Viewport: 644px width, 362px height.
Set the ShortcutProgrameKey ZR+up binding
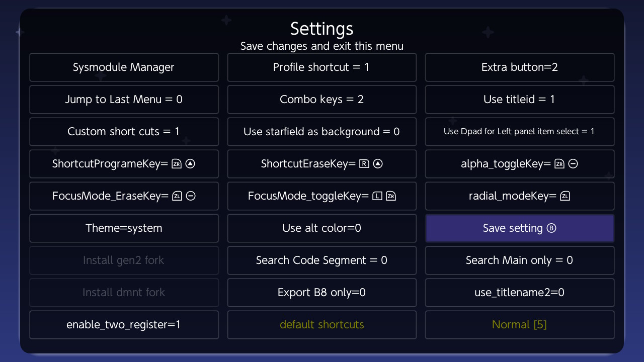point(124,164)
